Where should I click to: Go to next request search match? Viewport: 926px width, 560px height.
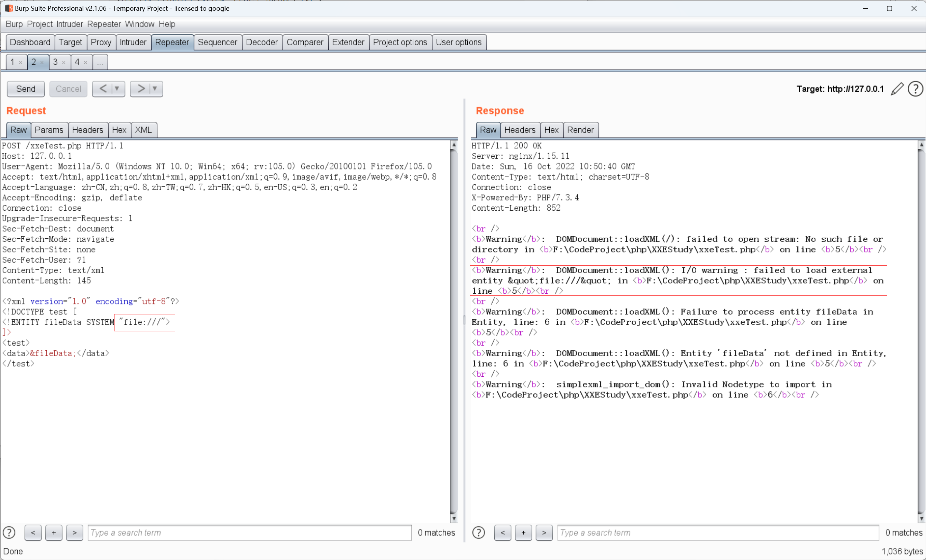tap(74, 533)
